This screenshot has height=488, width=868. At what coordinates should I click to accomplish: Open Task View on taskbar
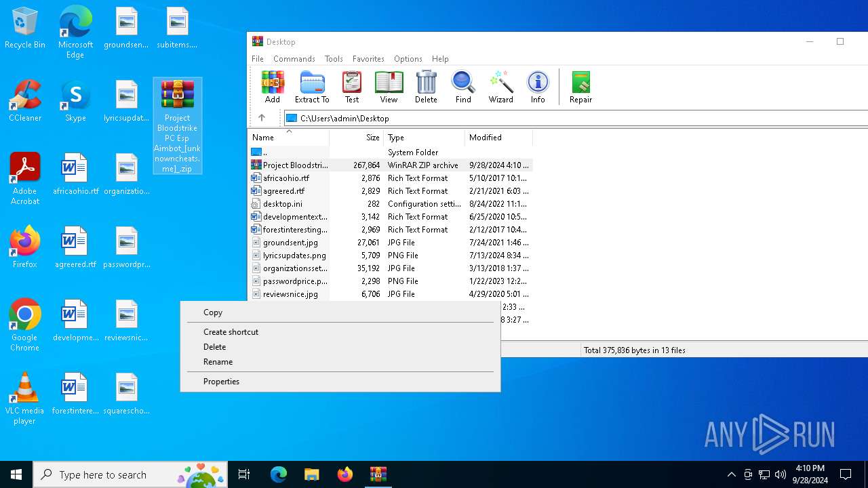[244, 474]
